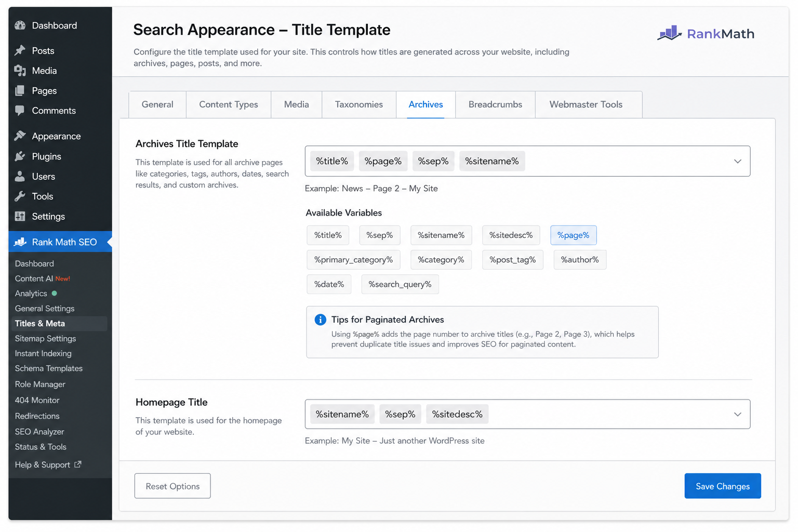
Task: Click the Rank Math SEO chart icon
Action: tap(20, 242)
